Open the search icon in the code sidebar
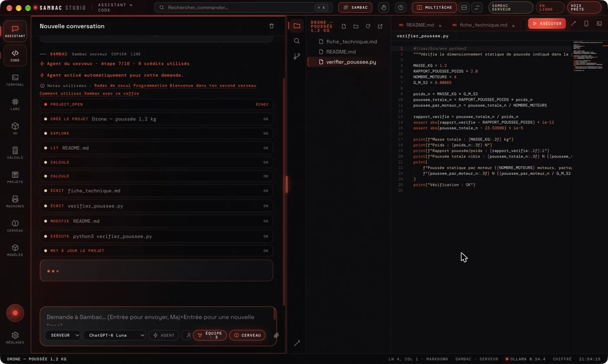Viewport: 608px width, 364px height. [297, 41]
